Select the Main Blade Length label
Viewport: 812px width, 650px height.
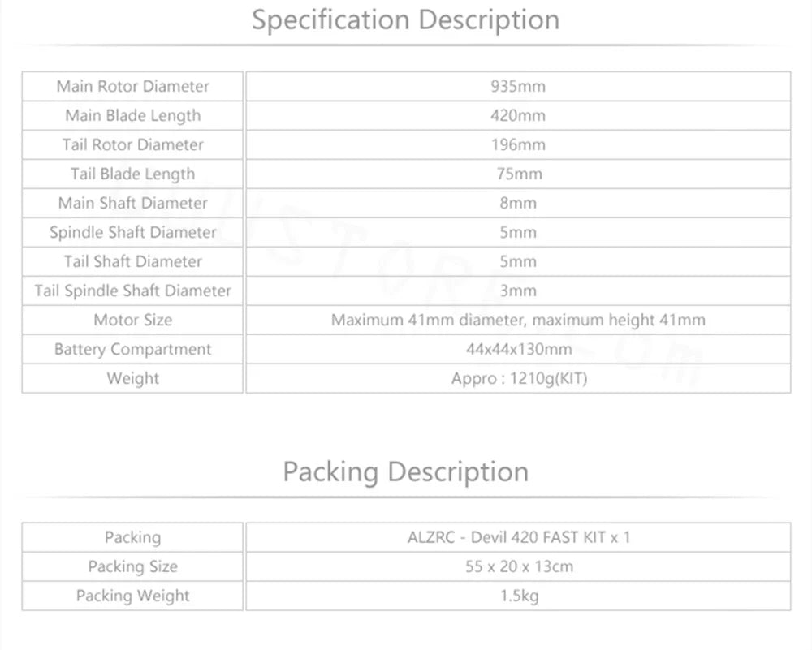pos(132,115)
